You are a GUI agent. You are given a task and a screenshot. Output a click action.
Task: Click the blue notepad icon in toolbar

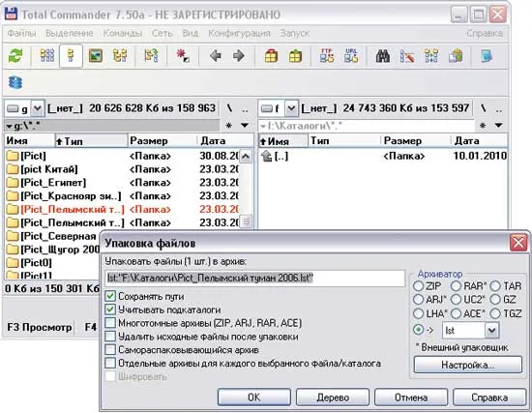click(x=487, y=56)
